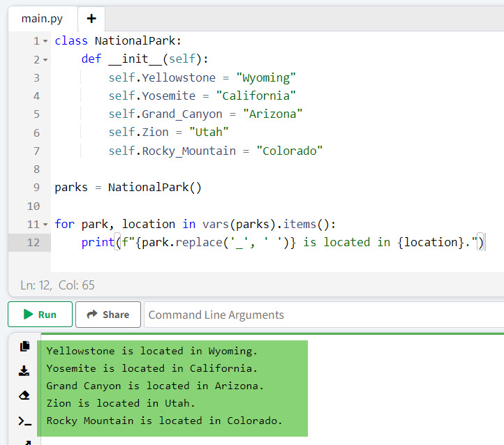Download output using the download icon
The width and height of the screenshot is (504, 445).
click(x=24, y=371)
